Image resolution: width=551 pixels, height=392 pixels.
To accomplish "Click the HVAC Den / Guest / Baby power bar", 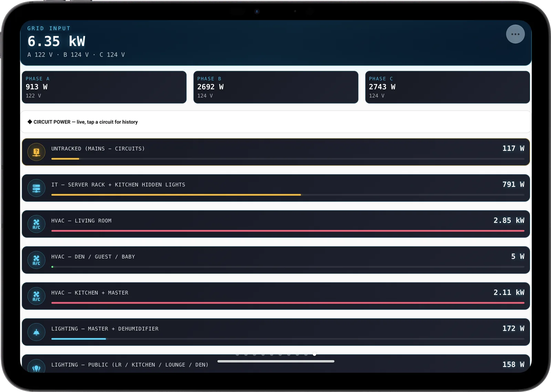I will click(x=288, y=267).
